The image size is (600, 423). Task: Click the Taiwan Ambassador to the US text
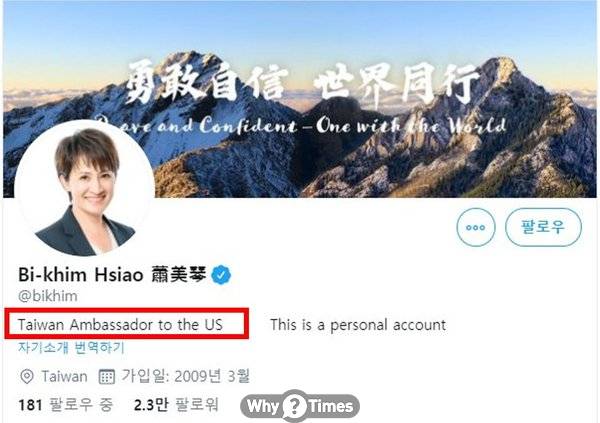click(120, 325)
